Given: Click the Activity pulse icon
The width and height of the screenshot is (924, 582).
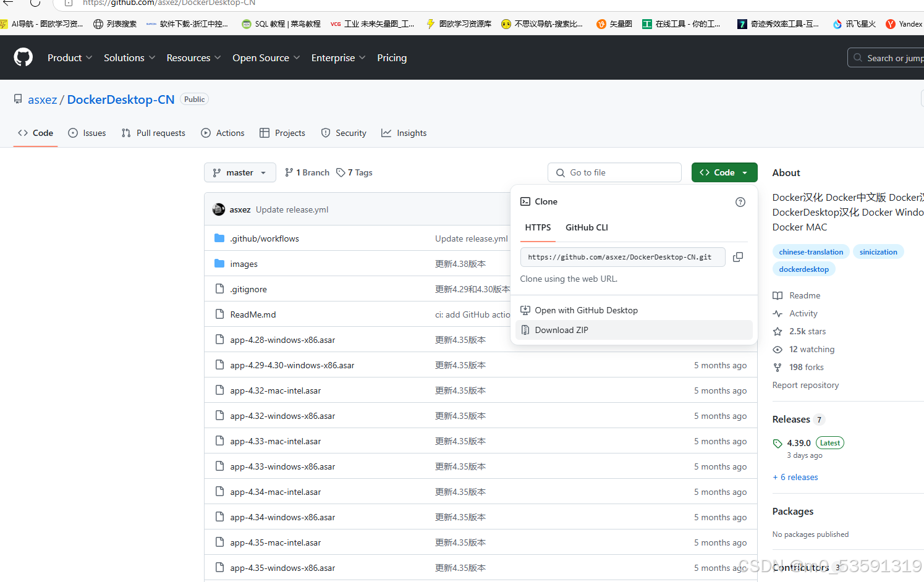Looking at the screenshot, I should coord(778,314).
